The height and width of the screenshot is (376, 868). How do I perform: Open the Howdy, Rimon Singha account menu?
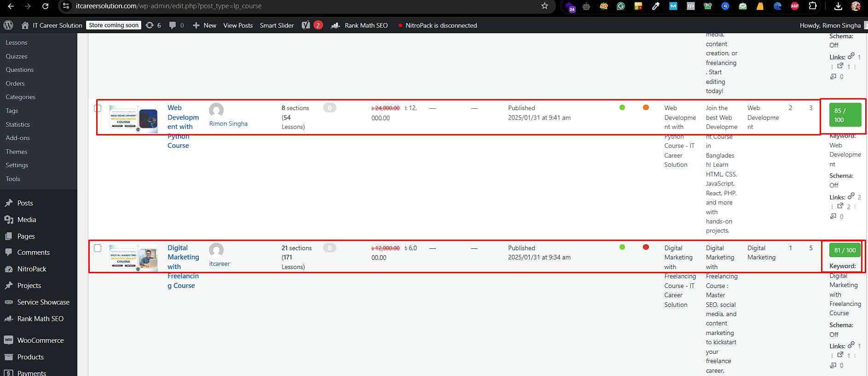(830, 25)
